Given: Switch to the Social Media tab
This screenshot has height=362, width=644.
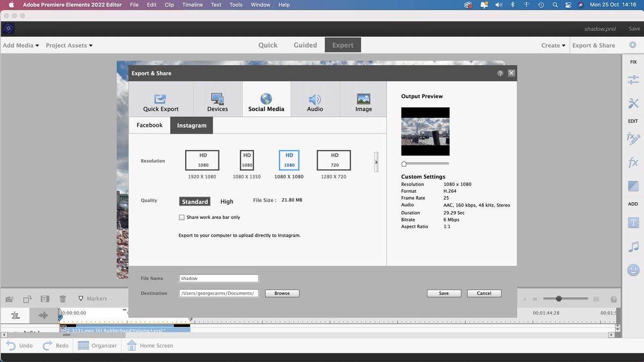Looking at the screenshot, I should [x=266, y=99].
